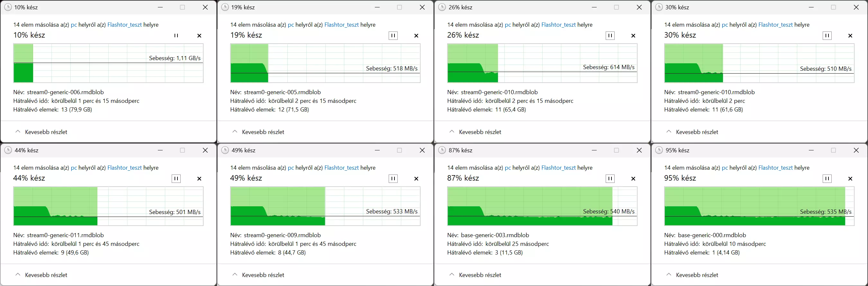Collapse details in the 49% kész dialog
Image resolution: width=868 pixels, height=286 pixels.
258,275
